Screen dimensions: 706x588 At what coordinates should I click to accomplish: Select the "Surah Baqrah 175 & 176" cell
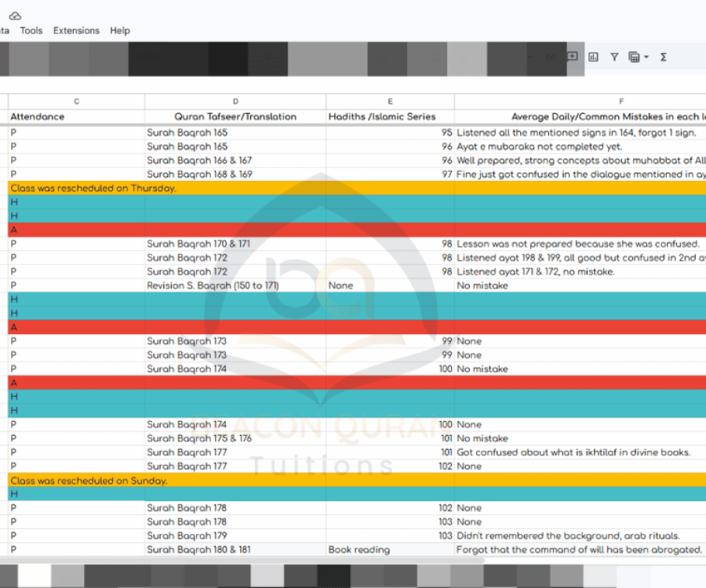[235, 438]
